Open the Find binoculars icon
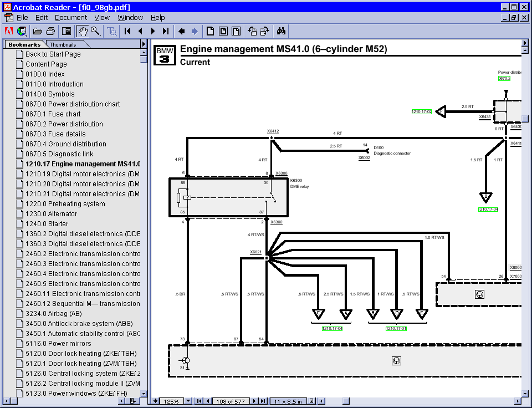The height and width of the screenshot is (408, 532). point(281,31)
